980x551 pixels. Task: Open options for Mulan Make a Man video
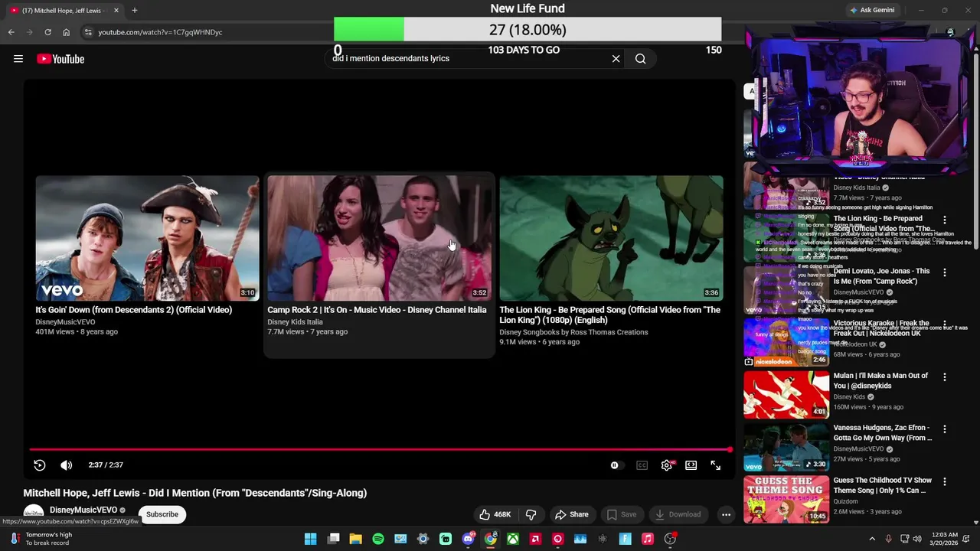coord(944,377)
